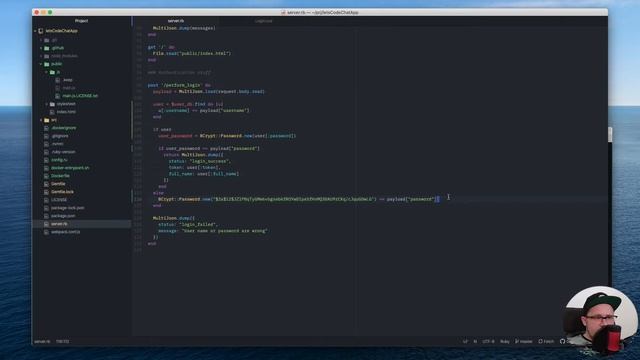
Task: Select .dockerignore file icon
Action: click(46, 128)
